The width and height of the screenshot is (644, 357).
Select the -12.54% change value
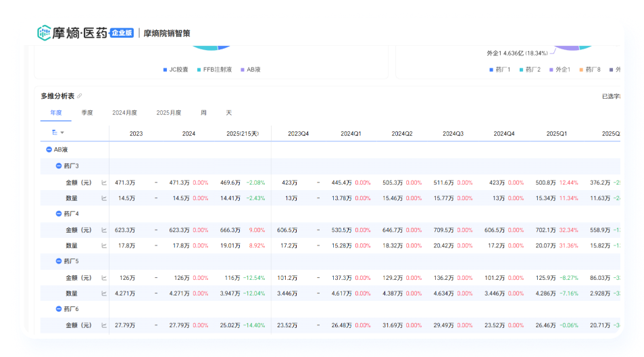tap(254, 278)
